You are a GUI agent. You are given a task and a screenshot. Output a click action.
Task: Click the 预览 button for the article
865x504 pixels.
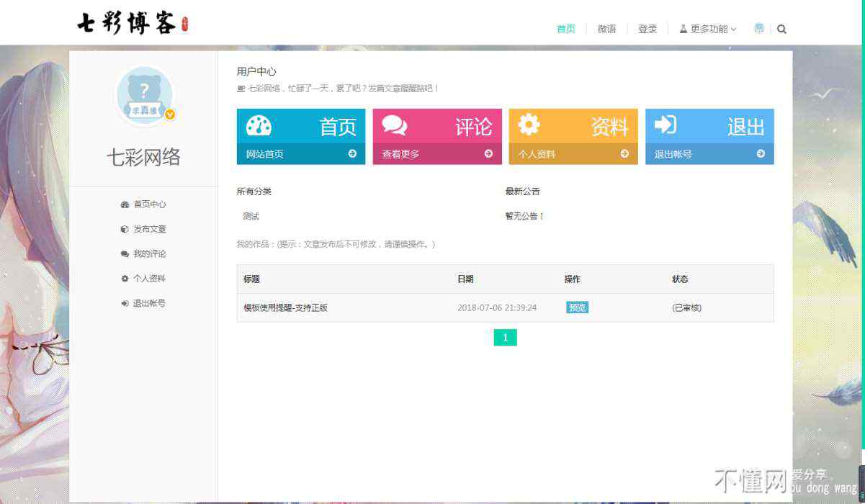(x=577, y=307)
